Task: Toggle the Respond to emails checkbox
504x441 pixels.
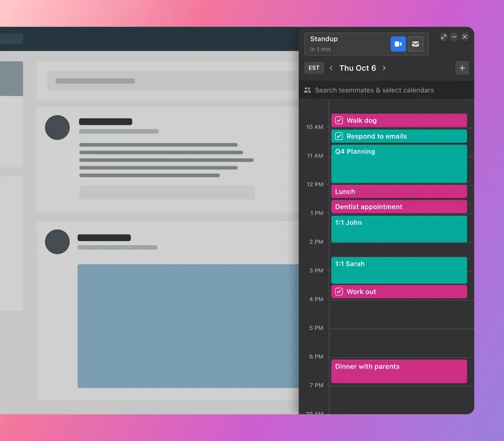Action: pyautogui.click(x=339, y=136)
